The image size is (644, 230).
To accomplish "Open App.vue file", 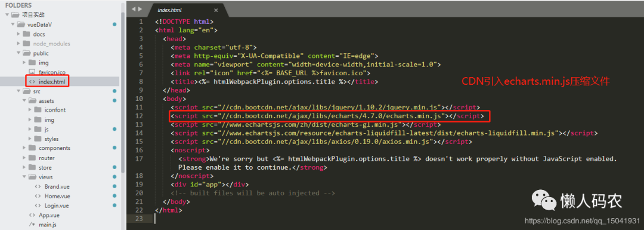I will 49,215.
